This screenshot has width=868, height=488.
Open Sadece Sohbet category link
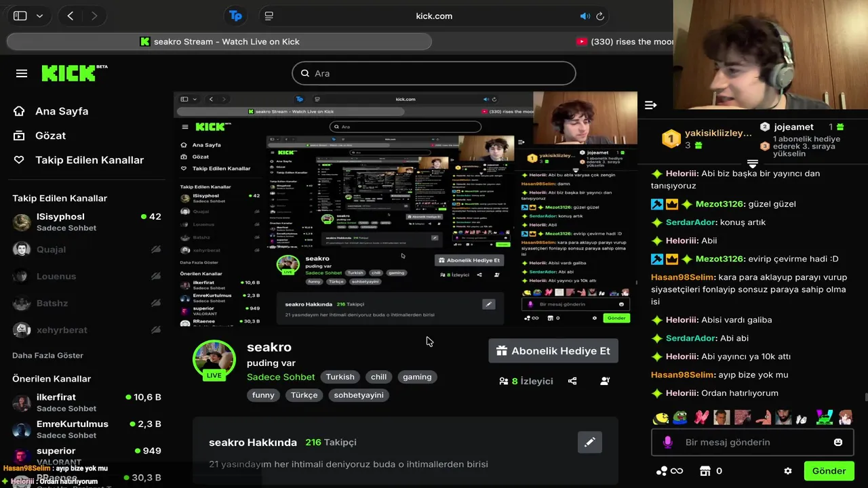coord(281,377)
